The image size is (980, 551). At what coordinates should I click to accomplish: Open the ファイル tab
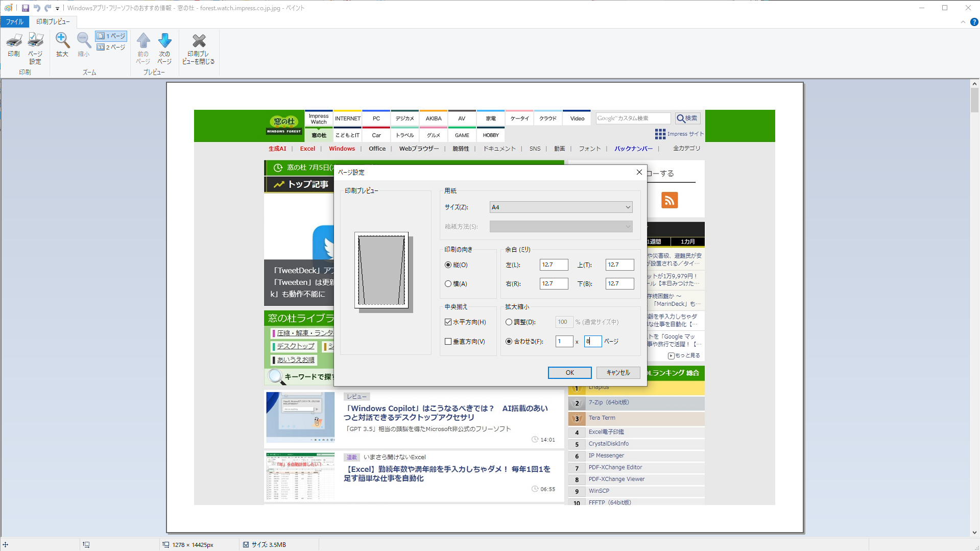tap(15, 22)
